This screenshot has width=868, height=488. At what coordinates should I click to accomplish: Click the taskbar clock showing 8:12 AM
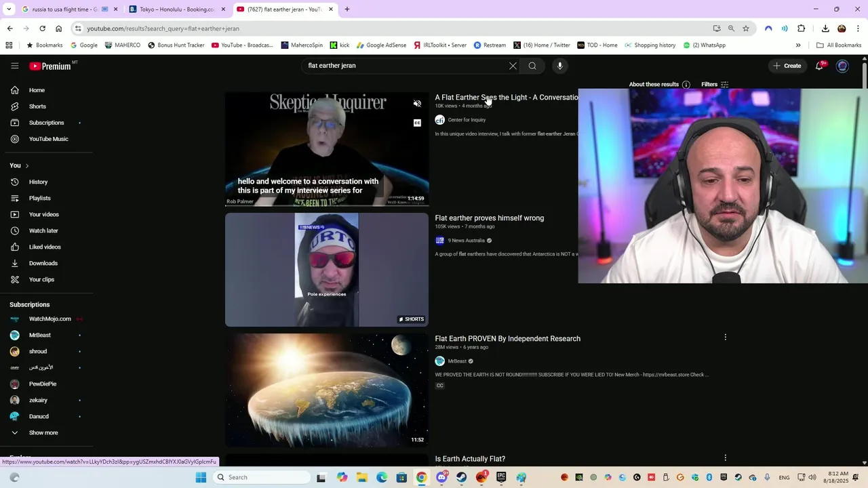(838, 477)
